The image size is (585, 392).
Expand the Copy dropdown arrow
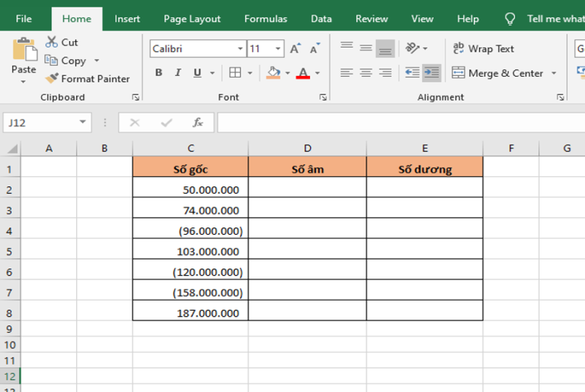(97, 60)
